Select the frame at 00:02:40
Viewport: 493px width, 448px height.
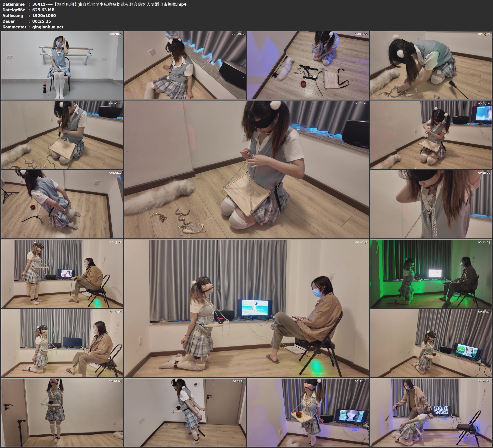pos(185,65)
